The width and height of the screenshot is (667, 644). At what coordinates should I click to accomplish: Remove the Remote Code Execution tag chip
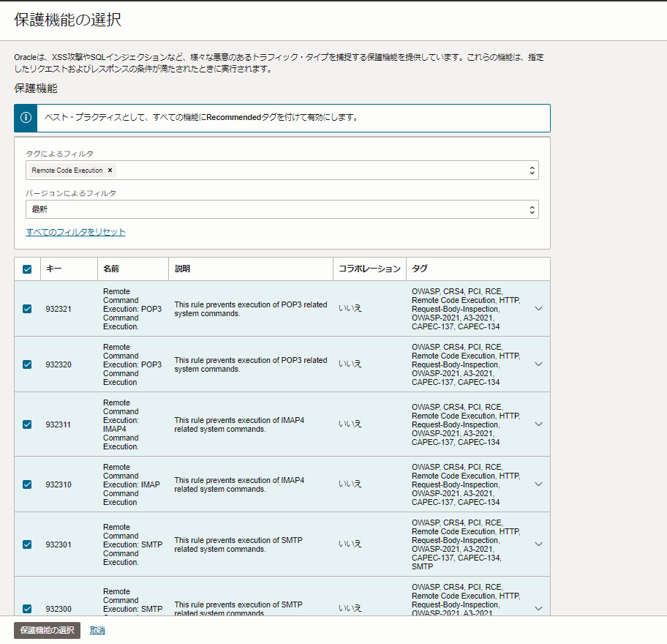pos(110,171)
